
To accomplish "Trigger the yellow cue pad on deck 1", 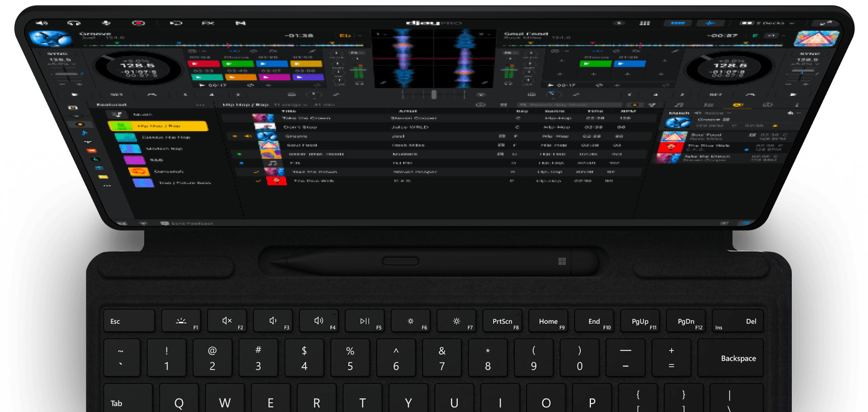I will tap(306, 64).
